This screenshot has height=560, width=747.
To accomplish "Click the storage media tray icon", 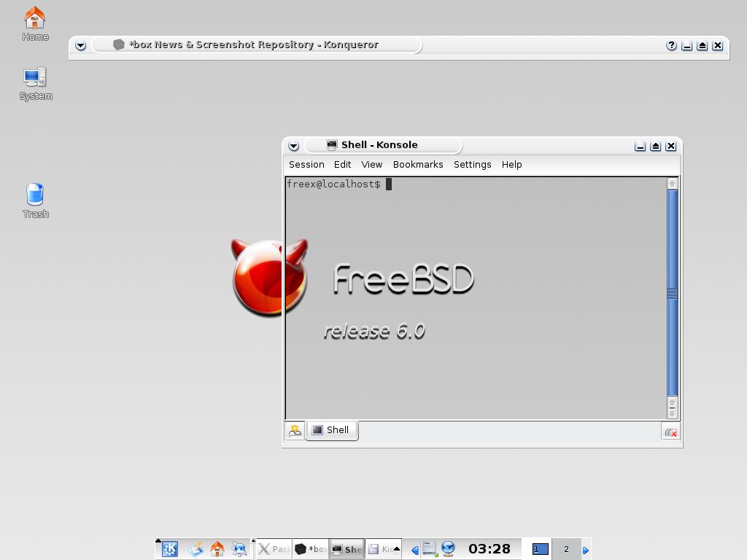I will point(430,549).
